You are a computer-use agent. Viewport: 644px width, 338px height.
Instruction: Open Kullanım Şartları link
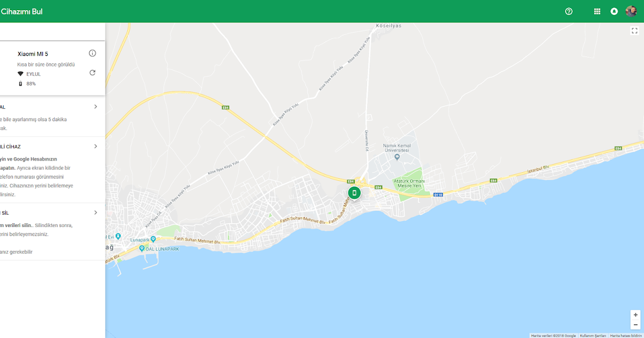pyautogui.click(x=593, y=336)
